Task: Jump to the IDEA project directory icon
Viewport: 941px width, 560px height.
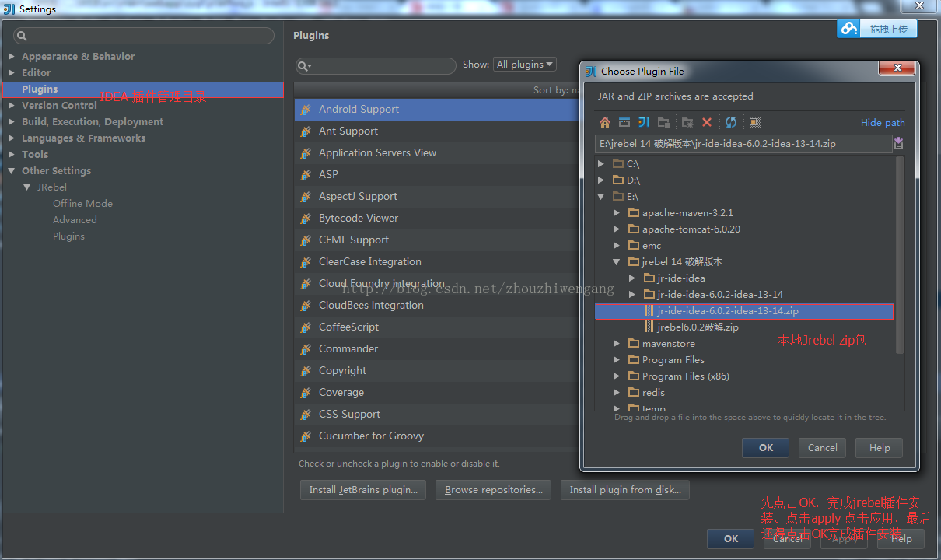Action: click(643, 122)
